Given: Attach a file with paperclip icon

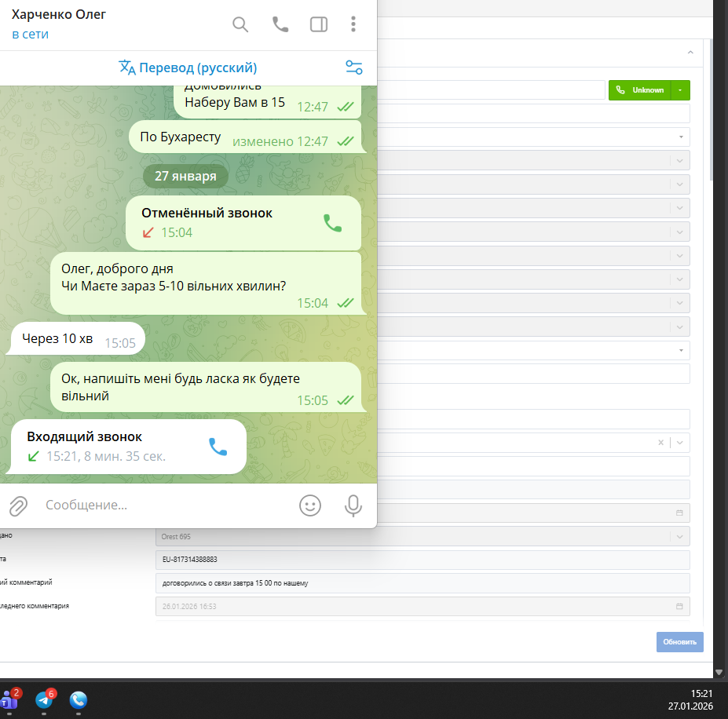Looking at the screenshot, I should pyautogui.click(x=19, y=505).
